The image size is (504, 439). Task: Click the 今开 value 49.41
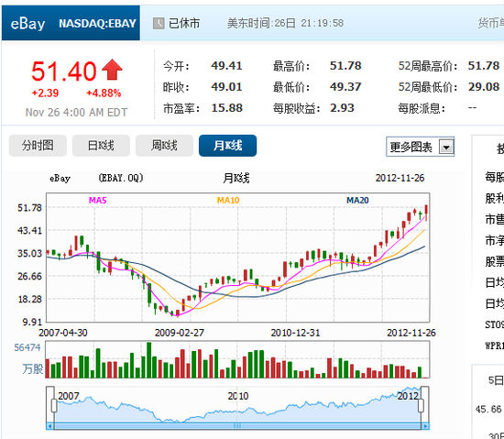point(226,66)
